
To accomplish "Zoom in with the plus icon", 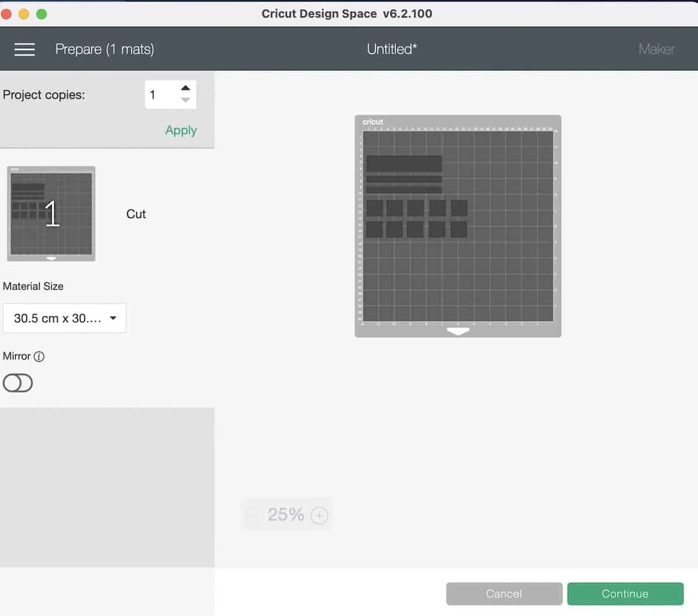I will (x=319, y=515).
